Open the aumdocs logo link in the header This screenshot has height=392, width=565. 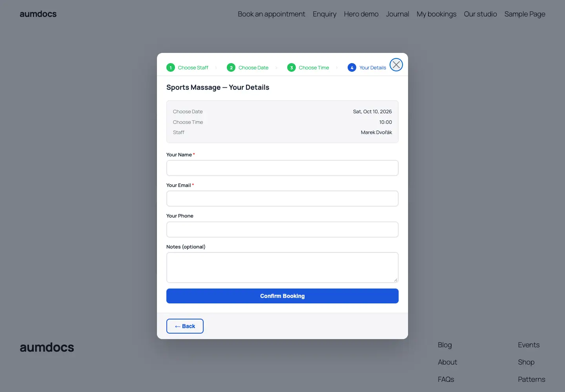38,14
